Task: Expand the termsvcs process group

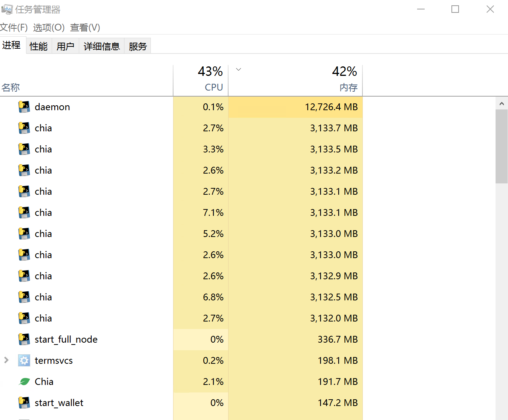Action: (6, 360)
